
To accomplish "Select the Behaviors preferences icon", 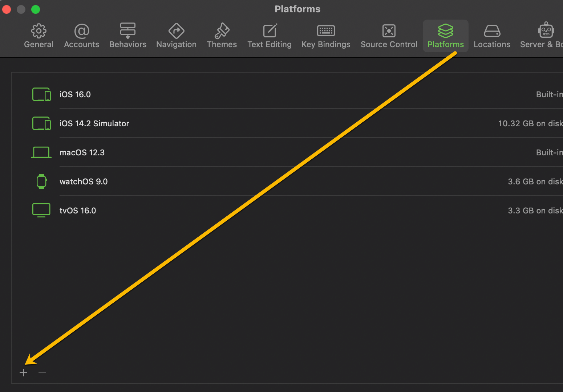I will [128, 35].
